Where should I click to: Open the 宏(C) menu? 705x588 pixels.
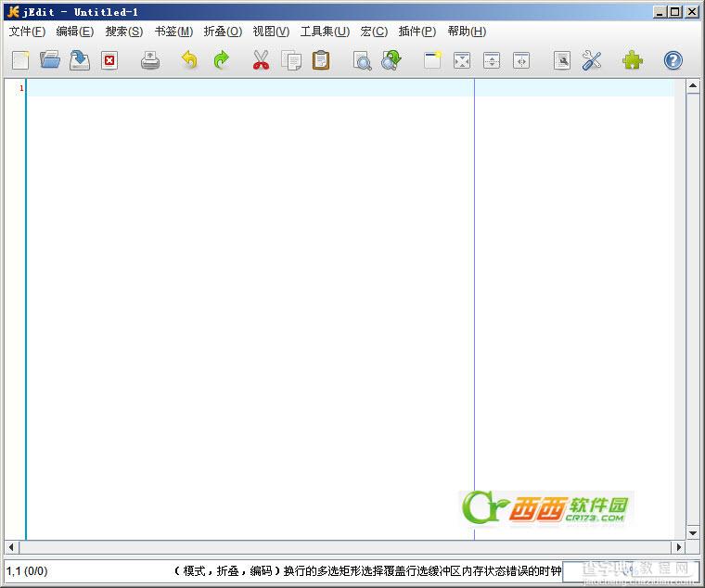[374, 32]
